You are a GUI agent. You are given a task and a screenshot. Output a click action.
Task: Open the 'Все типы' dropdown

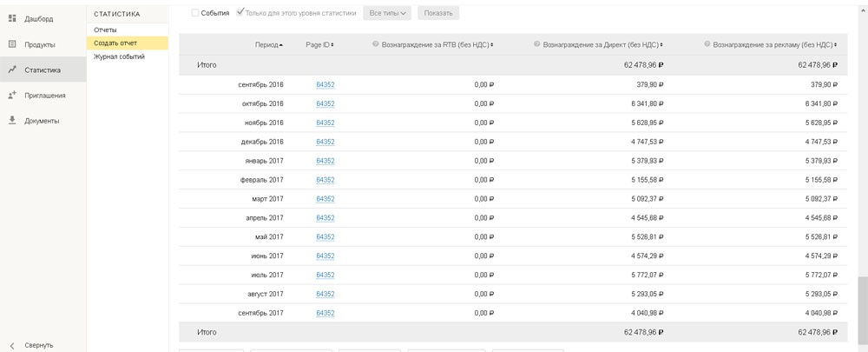(387, 13)
